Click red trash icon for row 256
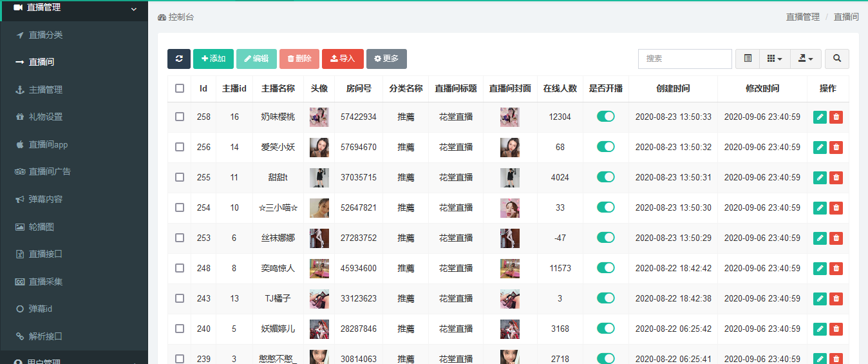 pyautogui.click(x=836, y=148)
